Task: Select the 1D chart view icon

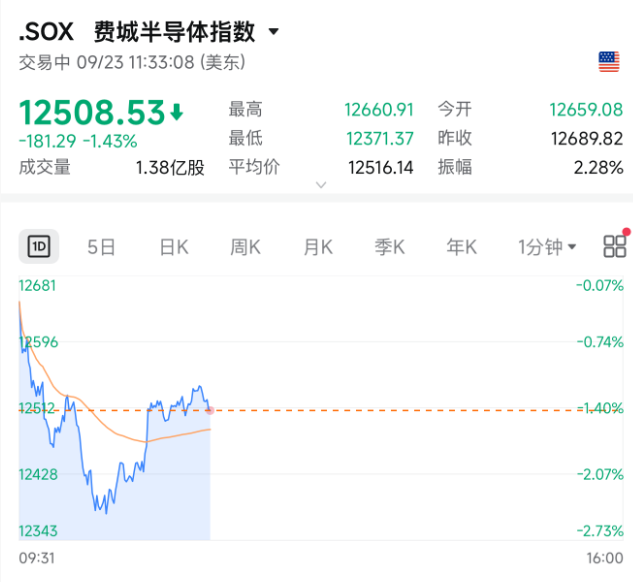Action: point(39,246)
